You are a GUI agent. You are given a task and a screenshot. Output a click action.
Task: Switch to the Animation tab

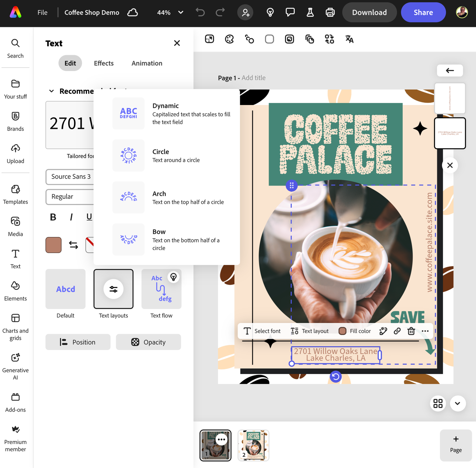tap(147, 63)
